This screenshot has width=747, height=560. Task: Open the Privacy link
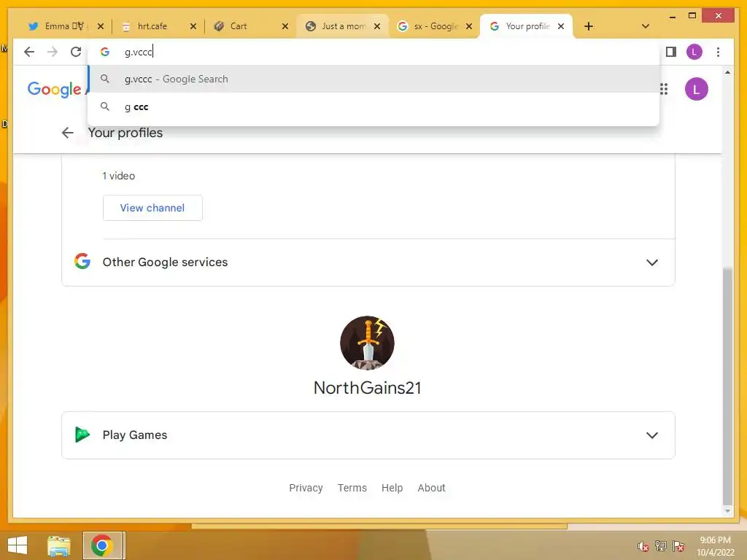306,488
